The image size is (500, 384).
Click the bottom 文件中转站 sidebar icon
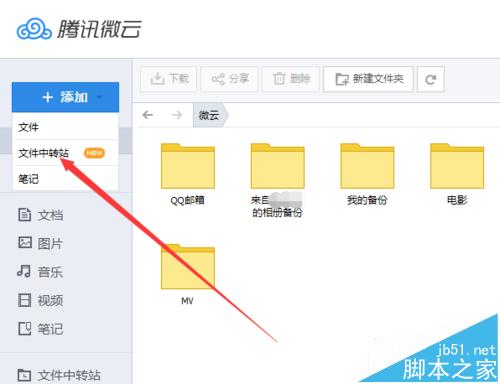[24, 375]
